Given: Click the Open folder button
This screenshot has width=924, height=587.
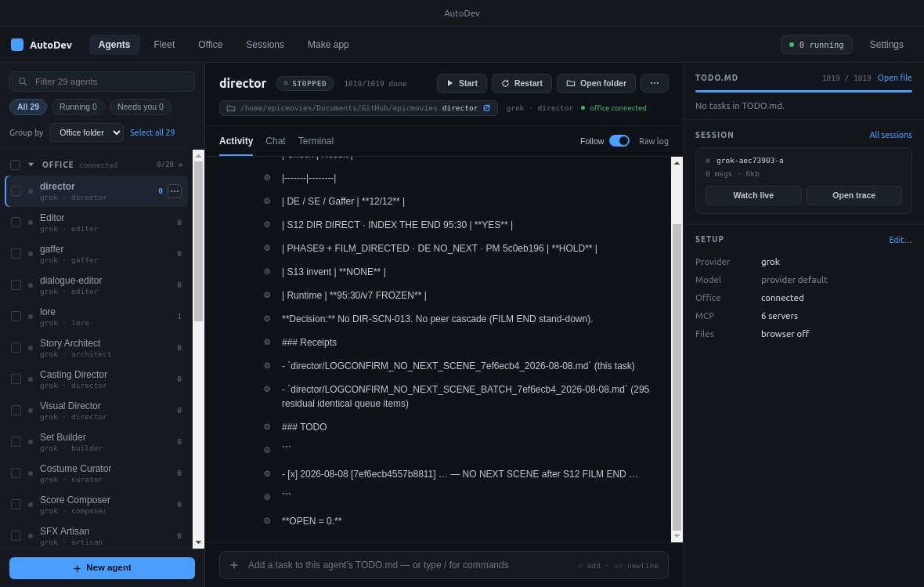Looking at the screenshot, I should [x=596, y=83].
